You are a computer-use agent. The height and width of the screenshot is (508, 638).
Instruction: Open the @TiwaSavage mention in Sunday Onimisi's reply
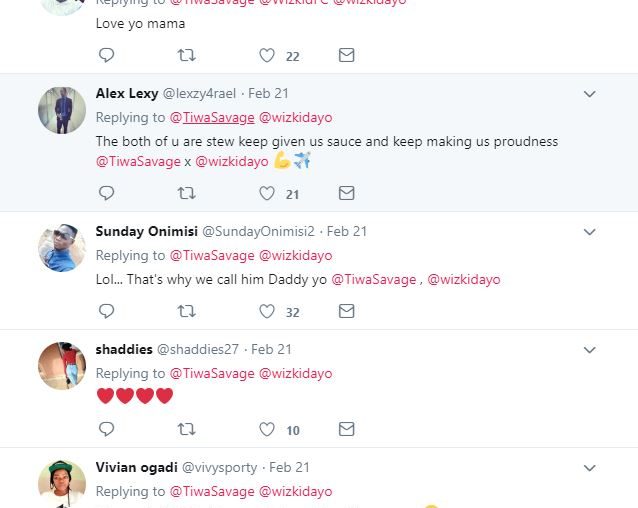coord(373,279)
